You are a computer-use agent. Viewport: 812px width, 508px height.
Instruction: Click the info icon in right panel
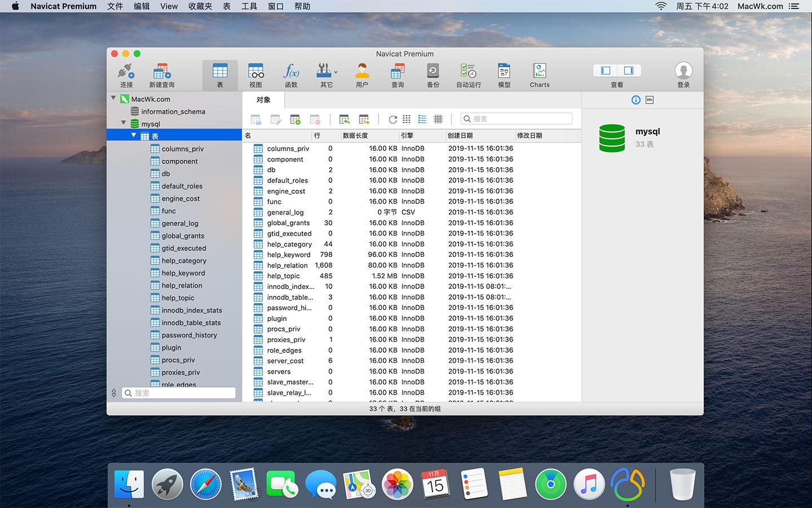click(636, 100)
